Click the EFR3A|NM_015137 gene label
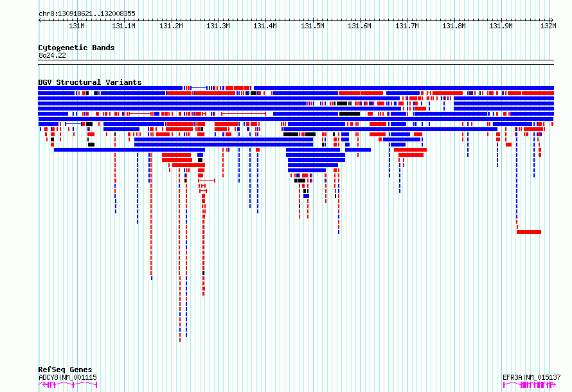Image resolution: width=572 pixels, height=392 pixels. 532,377
